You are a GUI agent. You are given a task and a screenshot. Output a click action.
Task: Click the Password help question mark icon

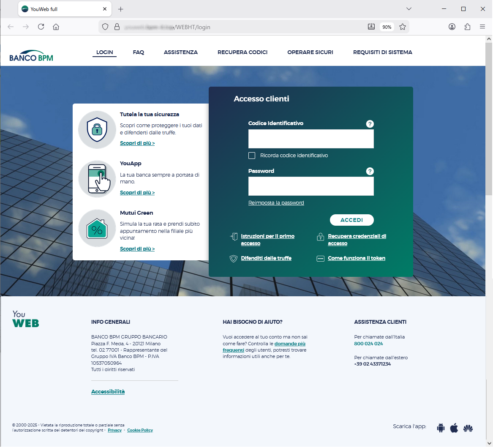[370, 171]
